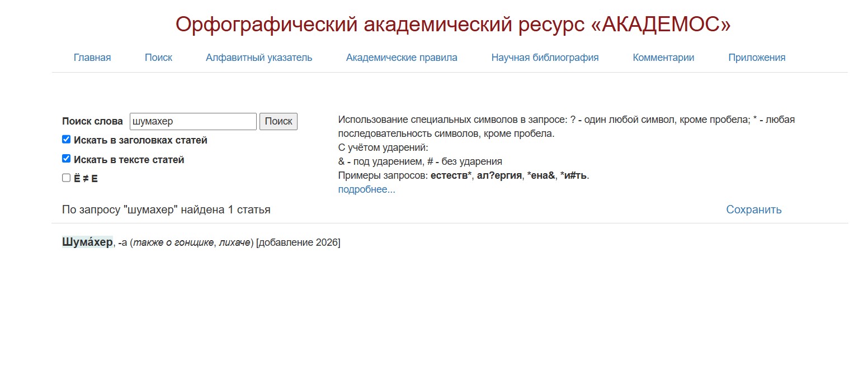Enable the Ё ≠ Е checkbox

click(x=66, y=178)
